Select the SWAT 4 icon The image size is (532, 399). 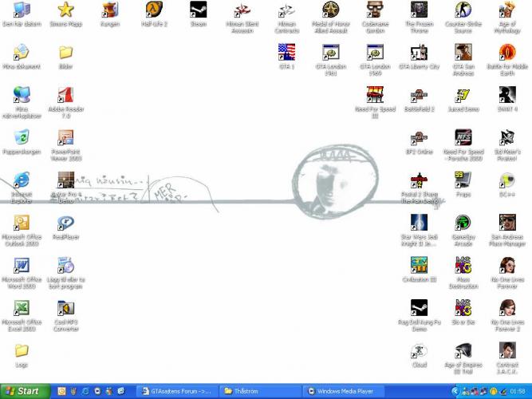point(506,96)
